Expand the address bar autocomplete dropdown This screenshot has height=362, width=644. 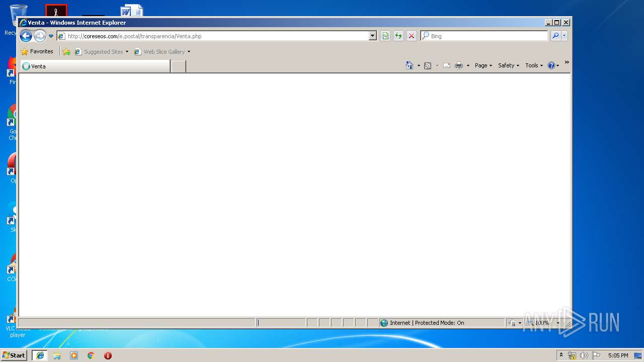tap(373, 36)
